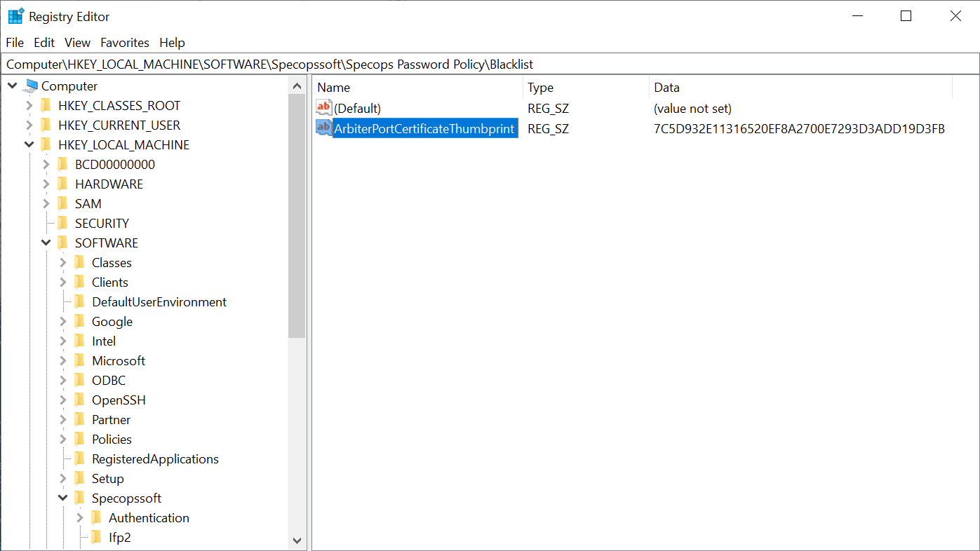Click the BCD00000000 folder icon
Image resolution: width=980 pixels, height=551 pixels.
click(x=63, y=165)
